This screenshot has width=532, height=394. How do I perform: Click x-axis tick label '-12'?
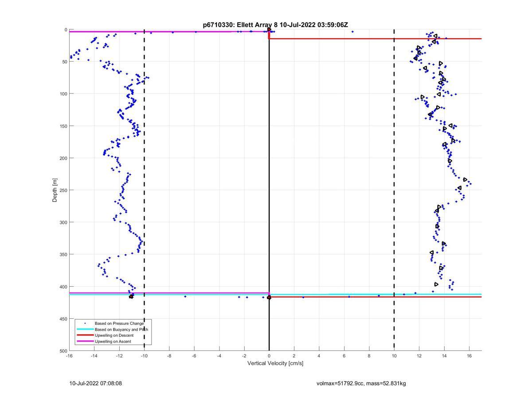(119, 355)
